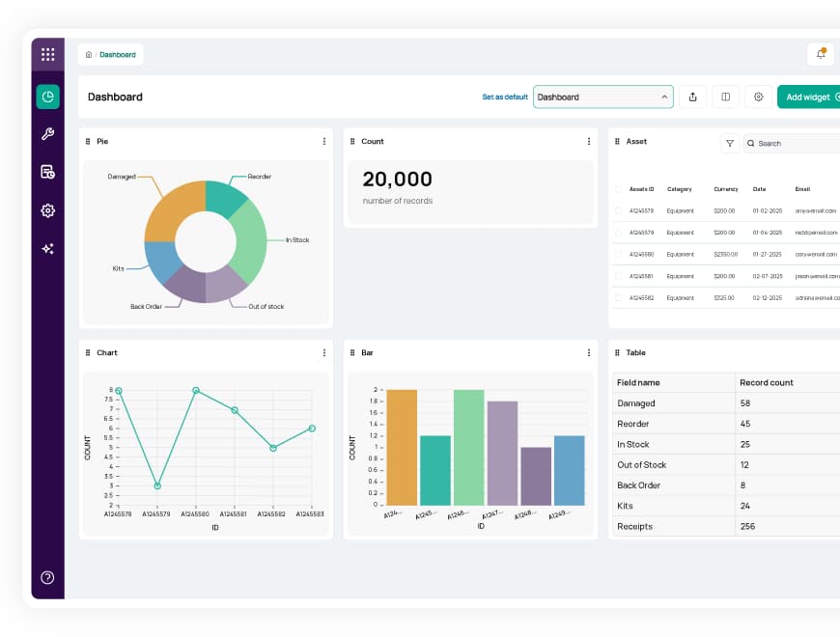Open the gear settings icon in sidebar

click(x=47, y=210)
